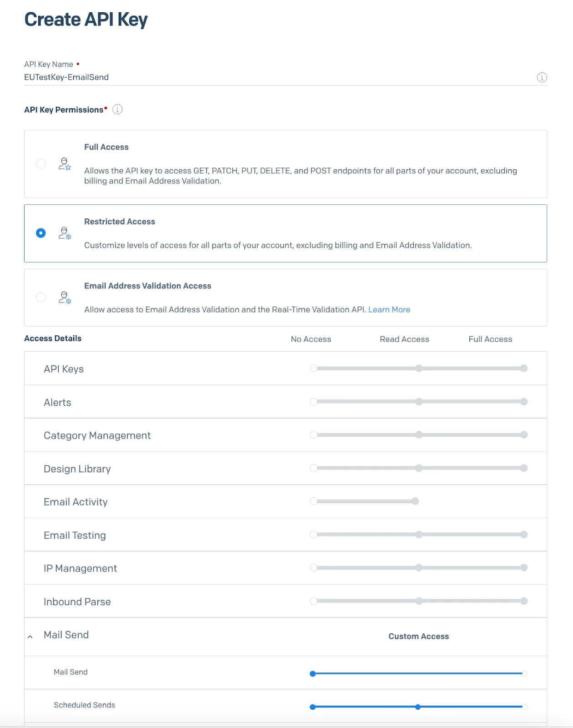This screenshot has height=728, width=573.
Task: Click the Restricted Access user-gear icon
Action: (x=65, y=233)
